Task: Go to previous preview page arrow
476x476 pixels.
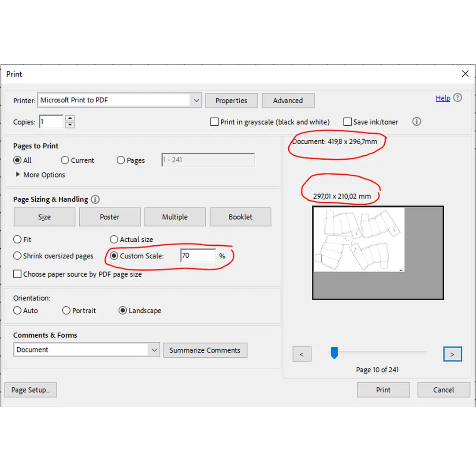Action: (302, 354)
